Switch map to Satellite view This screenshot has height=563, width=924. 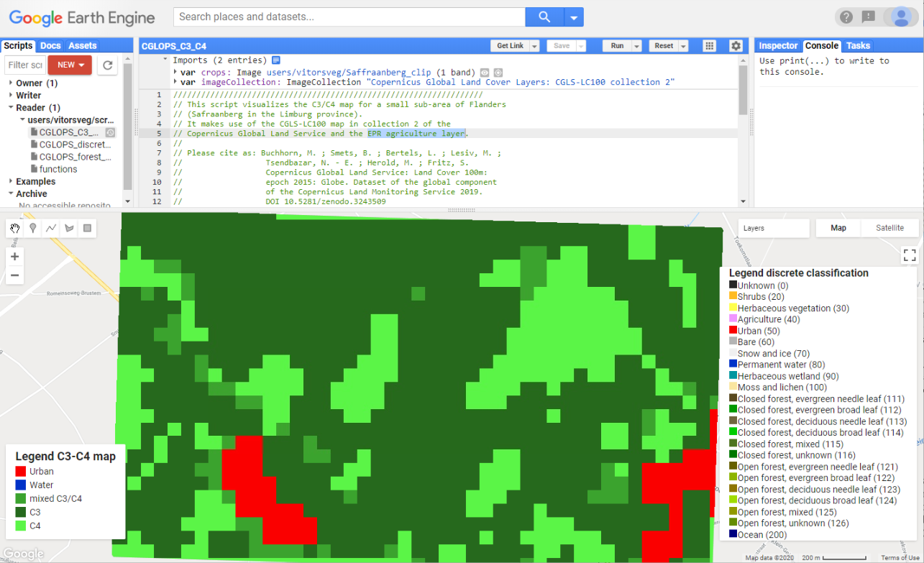tap(889, 228)
